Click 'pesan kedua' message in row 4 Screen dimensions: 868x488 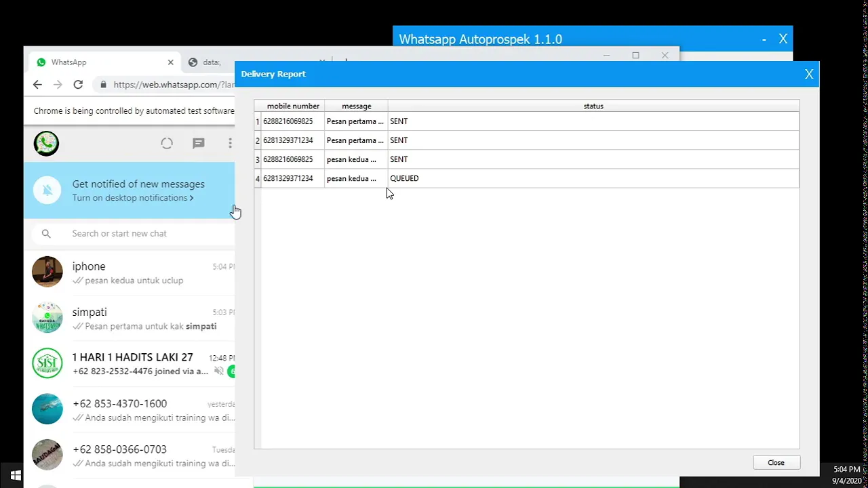click(357, 178)
